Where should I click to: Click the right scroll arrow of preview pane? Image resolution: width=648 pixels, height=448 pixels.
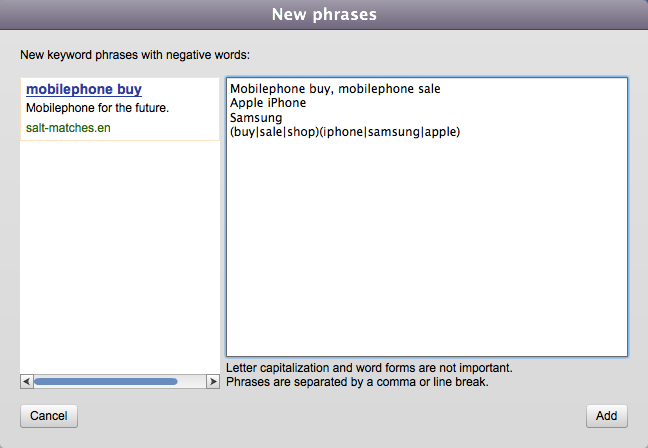pyautogui.click(x=213, y=381)
